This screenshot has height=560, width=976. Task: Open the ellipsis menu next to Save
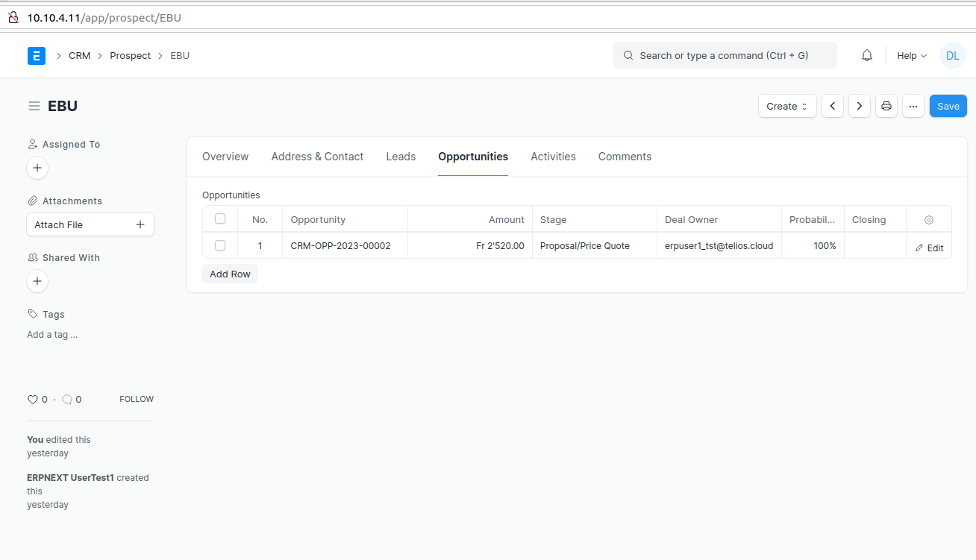[x=913, y=106]
